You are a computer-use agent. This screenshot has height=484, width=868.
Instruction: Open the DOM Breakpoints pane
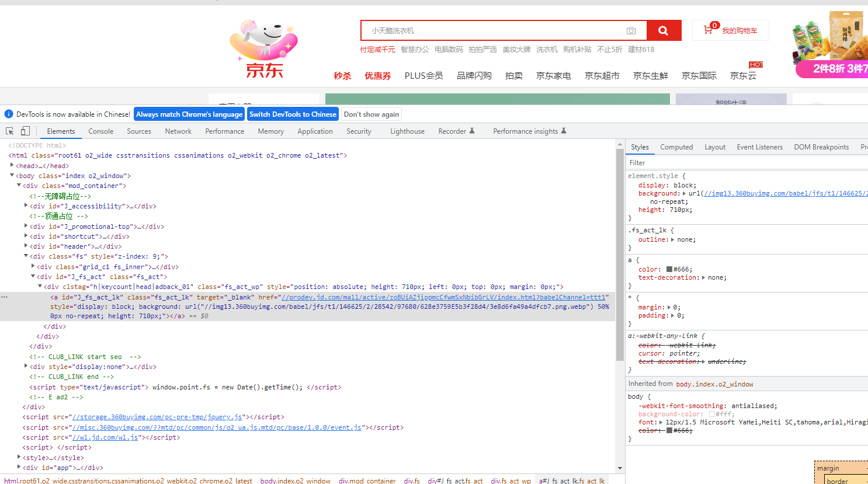tap(821, 147)
